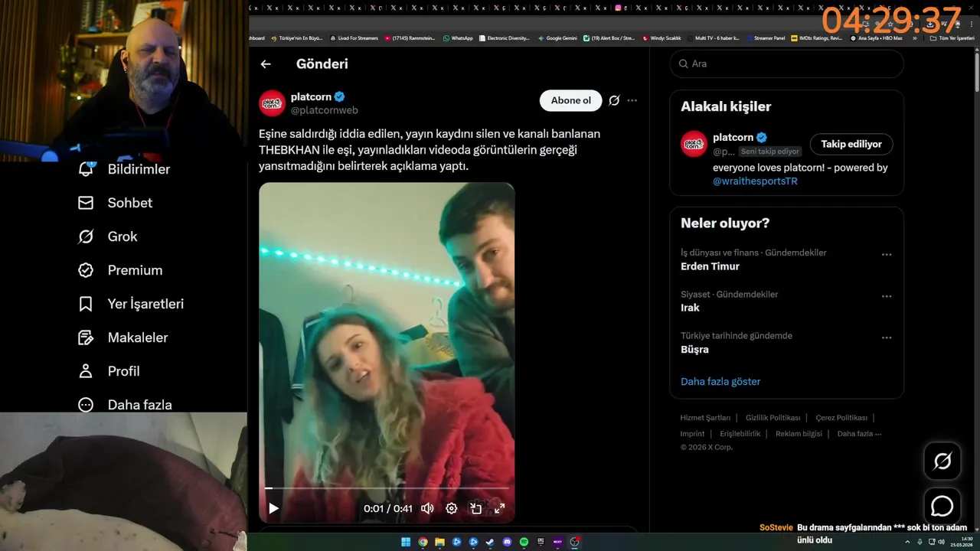
Task: Open the Grok sidebar icon
Action: click(x=86, y=236)
